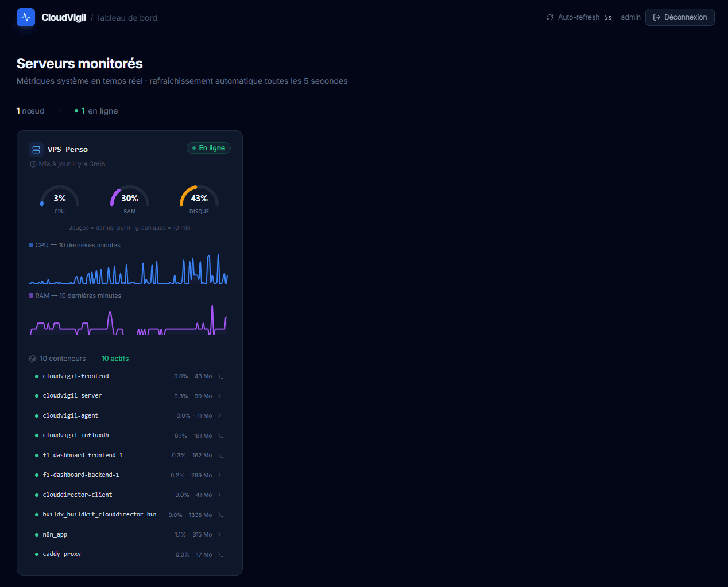This screenshot has width=728, height=587.
Task: Click the admin username label
Action: tap(630, 17)
